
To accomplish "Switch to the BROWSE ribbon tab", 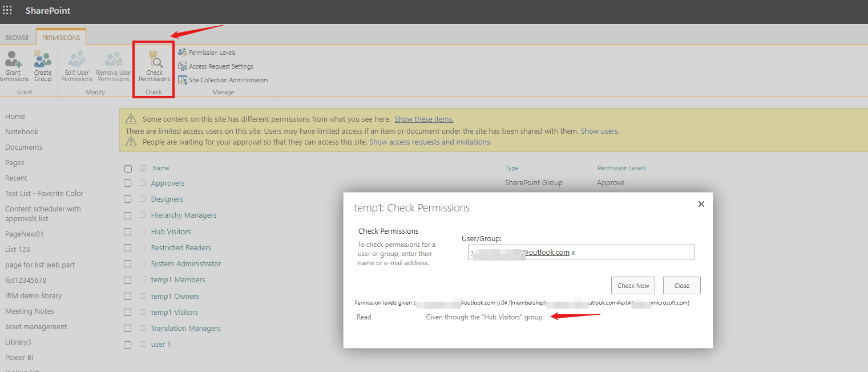I will [17, 38].
